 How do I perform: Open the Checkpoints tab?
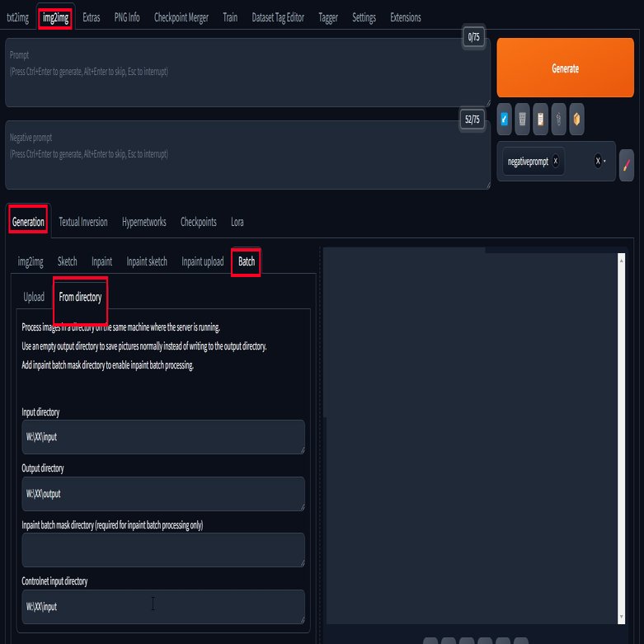click(199, 222)
